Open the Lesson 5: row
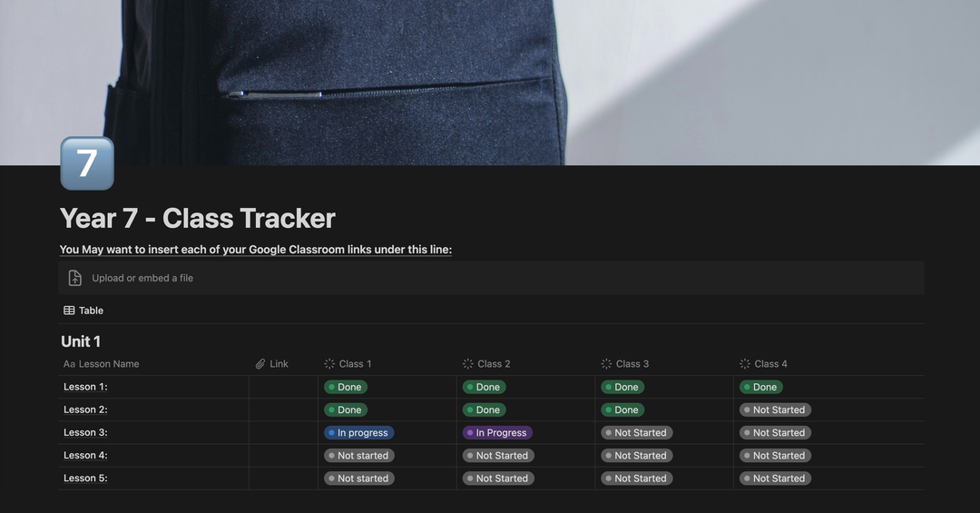 pos(85,478)
